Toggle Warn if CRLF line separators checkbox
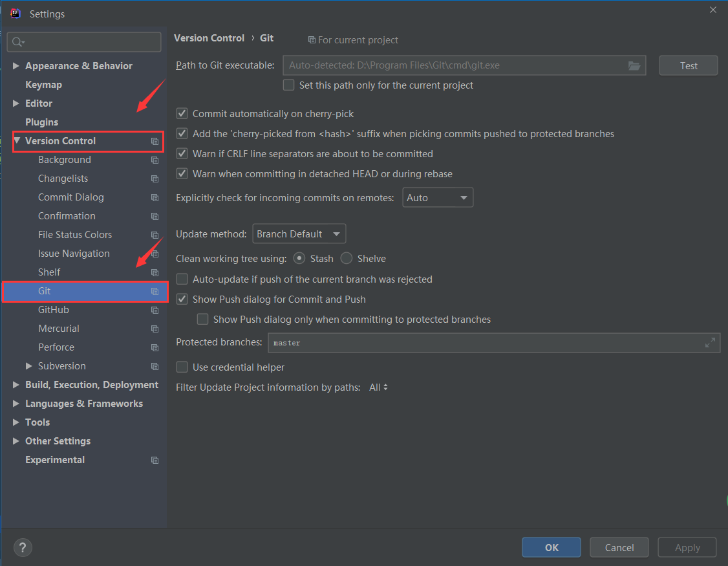Image resolution: width=728 pixels, height=566 pixels. [x=182, y=154]
